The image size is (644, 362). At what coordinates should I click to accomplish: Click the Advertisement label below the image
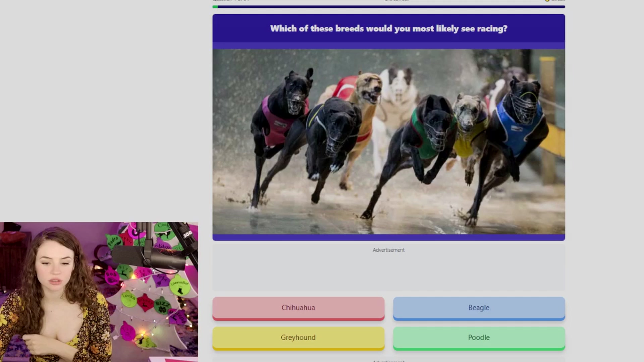click(388, 250)
